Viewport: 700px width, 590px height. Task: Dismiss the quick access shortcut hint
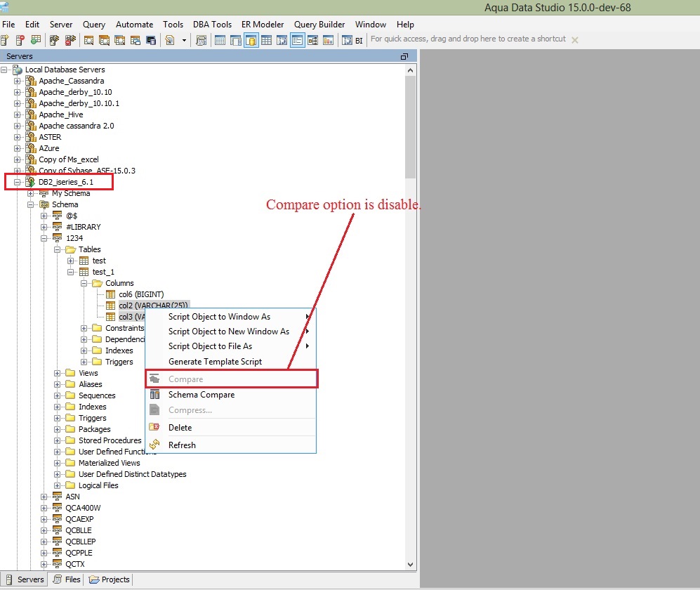click(575, 40)
